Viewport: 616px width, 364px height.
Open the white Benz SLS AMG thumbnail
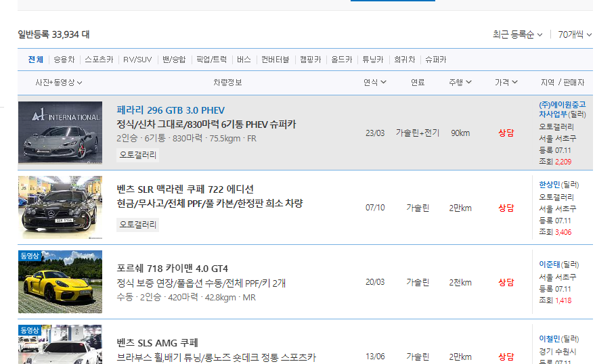(x=60, y=344)
